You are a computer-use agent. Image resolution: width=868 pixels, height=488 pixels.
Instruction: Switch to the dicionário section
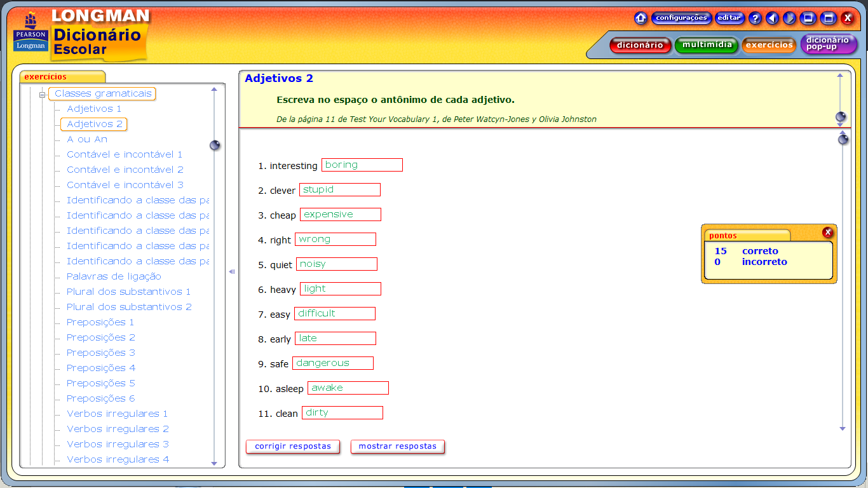click(x=640, y=45)
